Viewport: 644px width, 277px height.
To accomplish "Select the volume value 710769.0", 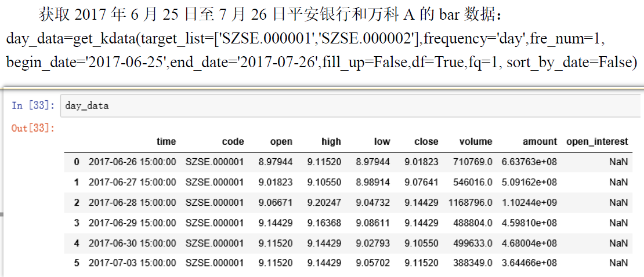I will [473, 162].
